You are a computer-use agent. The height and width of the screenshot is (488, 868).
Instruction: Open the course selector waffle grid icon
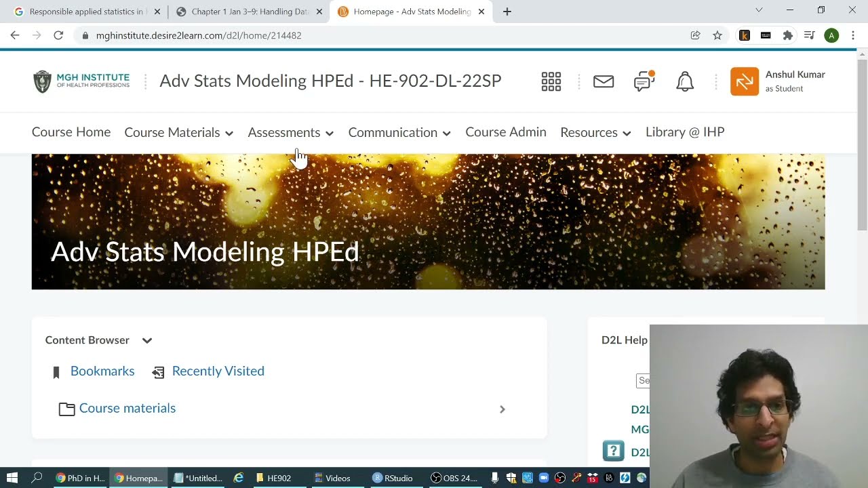pos(551,82)
